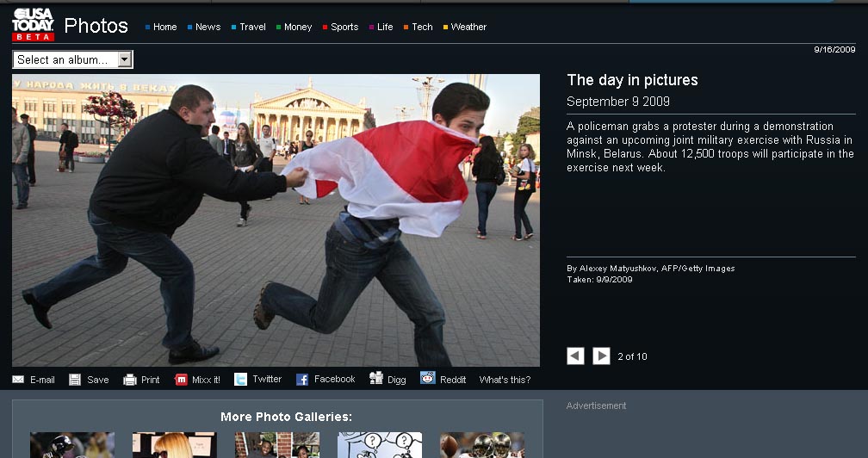Open the Money section link

pos(298,27)
